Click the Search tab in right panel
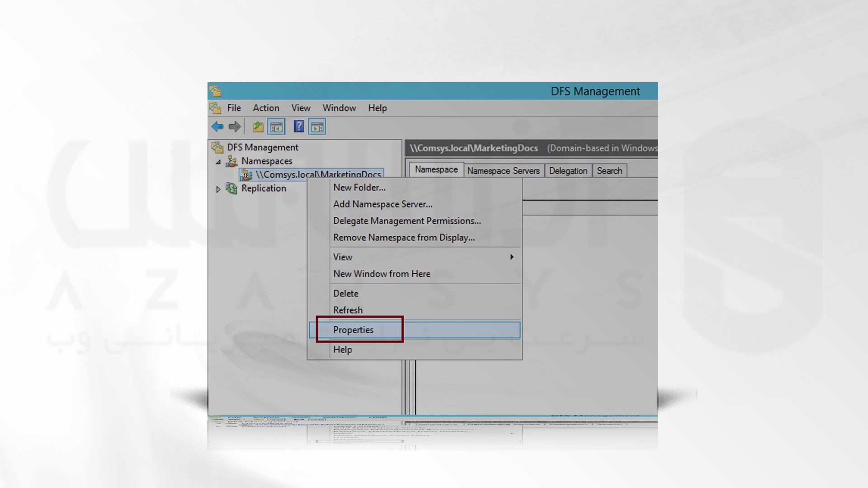868x488 pixels. (x=609, y=170)
